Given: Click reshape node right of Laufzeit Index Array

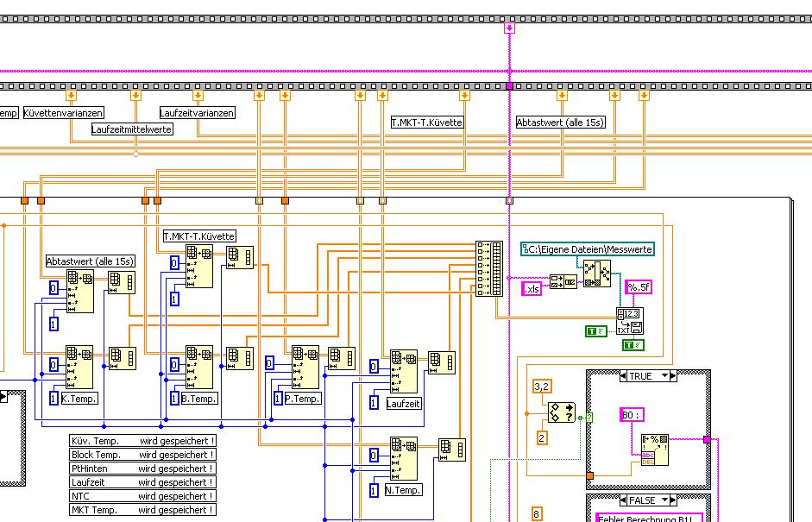Looking at the screenshot, I should 442,362.
